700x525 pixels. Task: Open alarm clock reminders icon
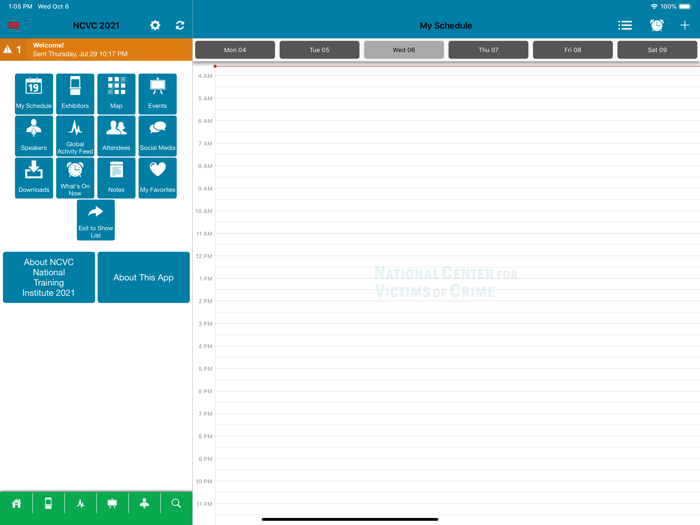pyautogui.click(x=657, y=25)
